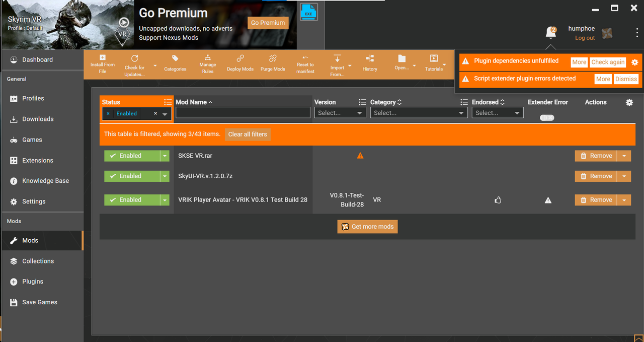Expand Check for Updates dropdown arrow

tap(155, 65)
